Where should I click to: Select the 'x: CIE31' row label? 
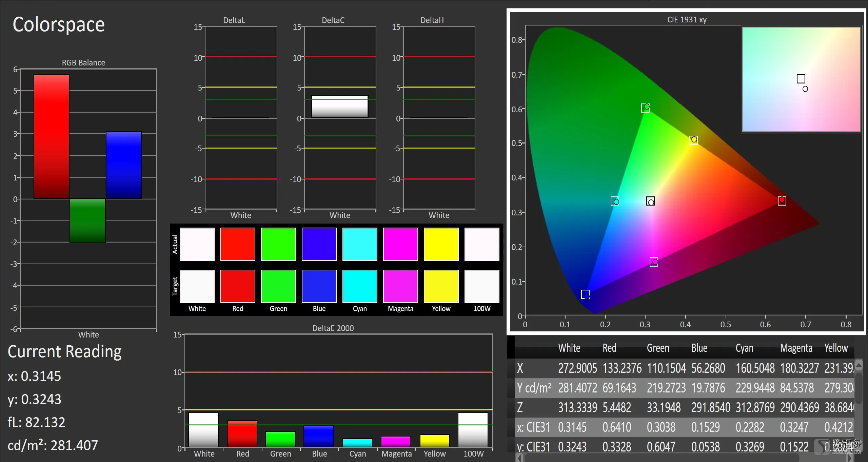click(533, 427)
